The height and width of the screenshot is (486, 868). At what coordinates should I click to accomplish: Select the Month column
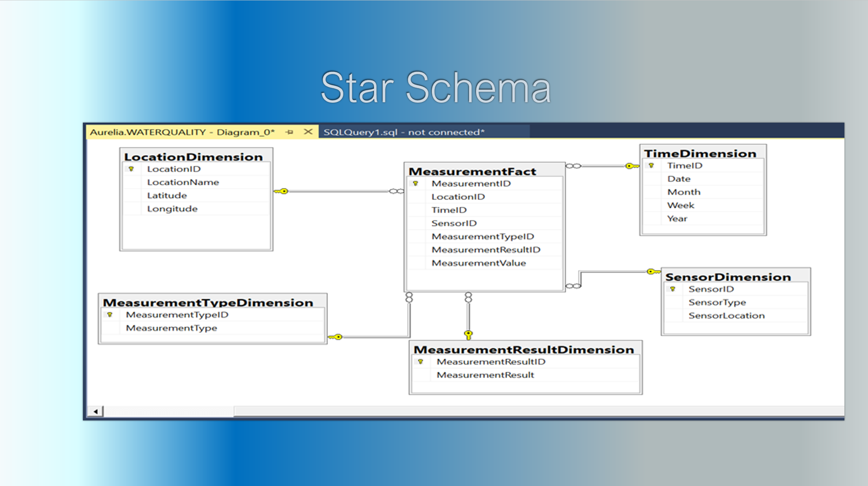pos(703,192)
